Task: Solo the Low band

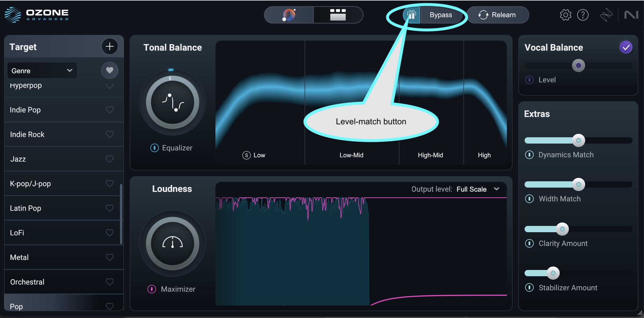Action: (x=247, y=155)
